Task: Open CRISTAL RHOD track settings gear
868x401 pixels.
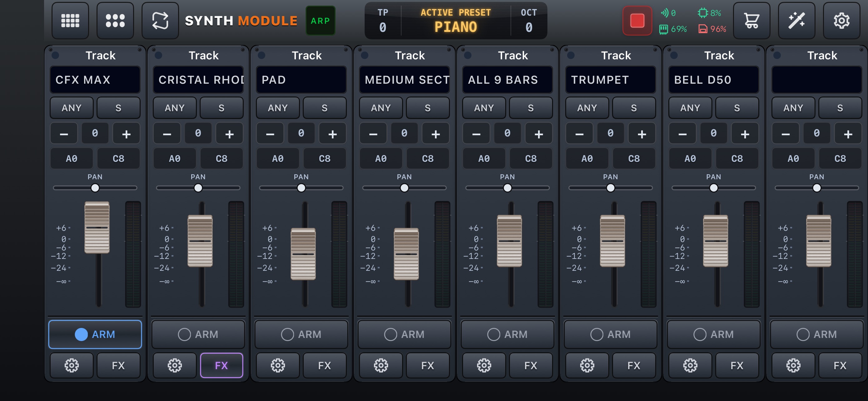Action: click(175, 365)
